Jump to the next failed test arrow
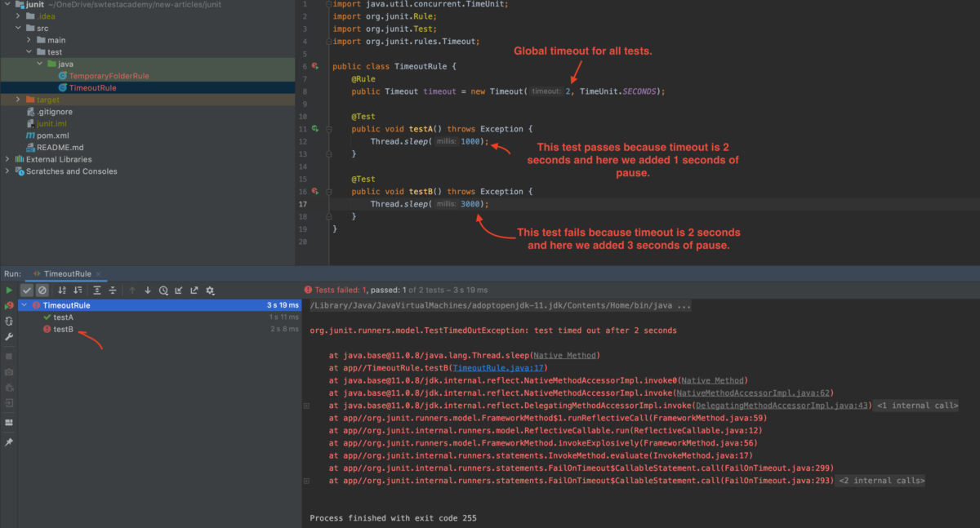This screenshot has height=528, width=980. [x=148, y=291]
